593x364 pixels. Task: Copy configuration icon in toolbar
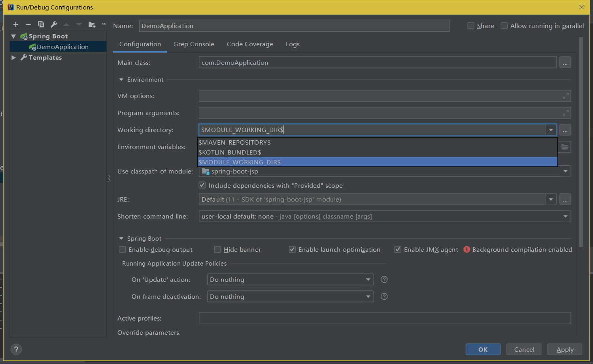coord(41,25)
